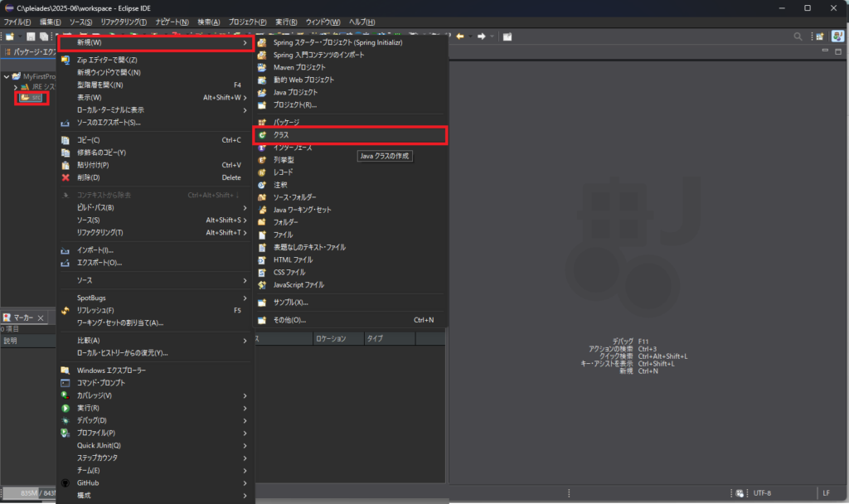Screen dimensions: 849x504
Task: Collapse the MyFirstProject tree node
Action: (7, 76)
